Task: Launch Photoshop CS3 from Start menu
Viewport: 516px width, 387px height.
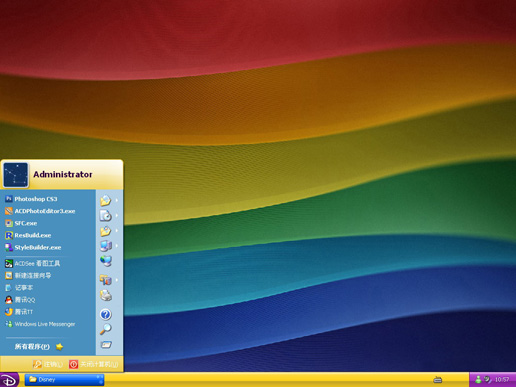Action: click(x=31, y=199)
